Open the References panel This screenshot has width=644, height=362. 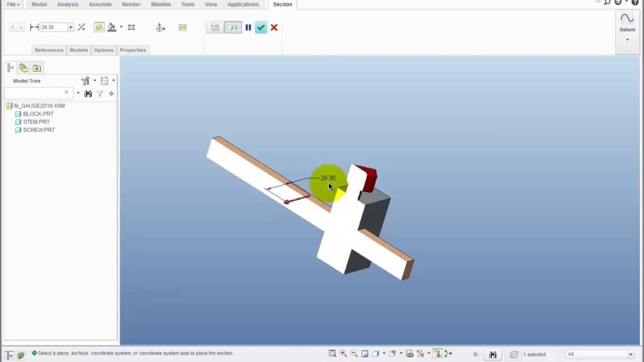click(49, 50)
